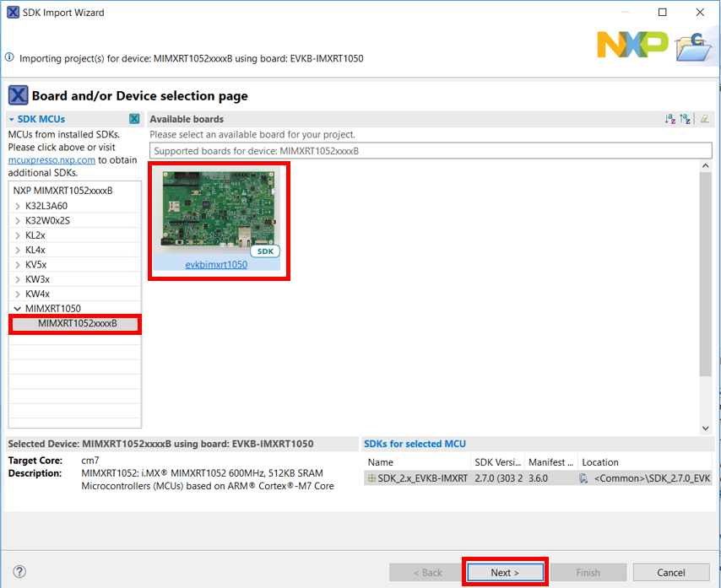The image size is (721, 588).
Task: Click the info icon beside Importing project(s) message
Action: coord(9,57)
